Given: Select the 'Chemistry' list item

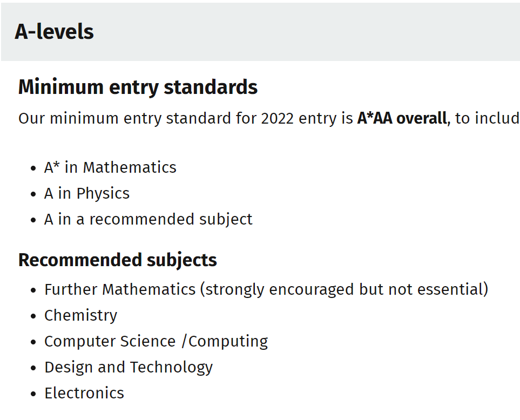Looking at the screenshot, I should coord(80,315).
